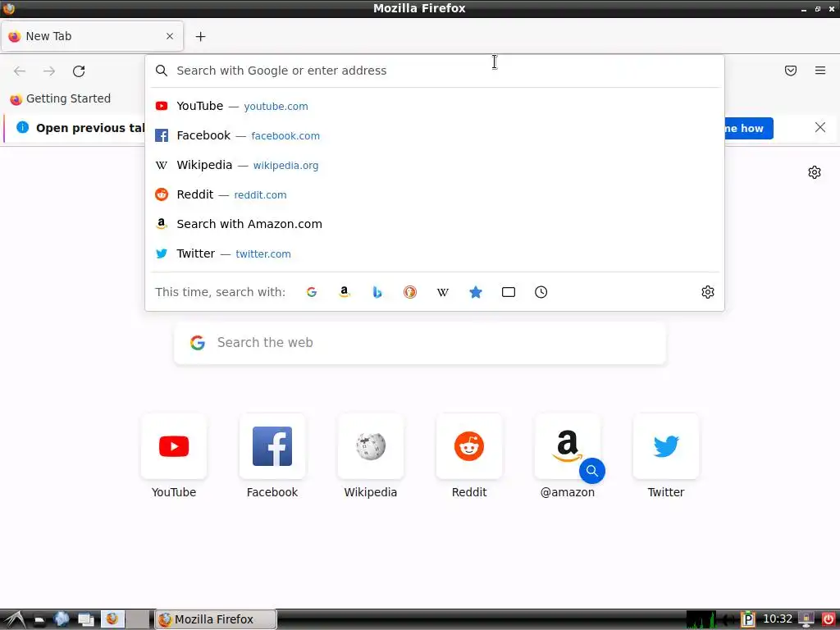This screenshot has height=630, width=840.
Task: Open the taskbar start menu icon
Action: pos(15,619)
